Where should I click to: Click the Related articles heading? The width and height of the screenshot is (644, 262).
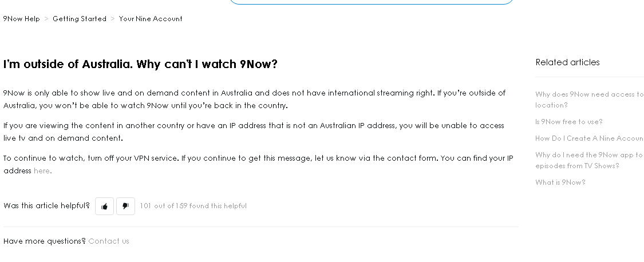pos(568,62)
